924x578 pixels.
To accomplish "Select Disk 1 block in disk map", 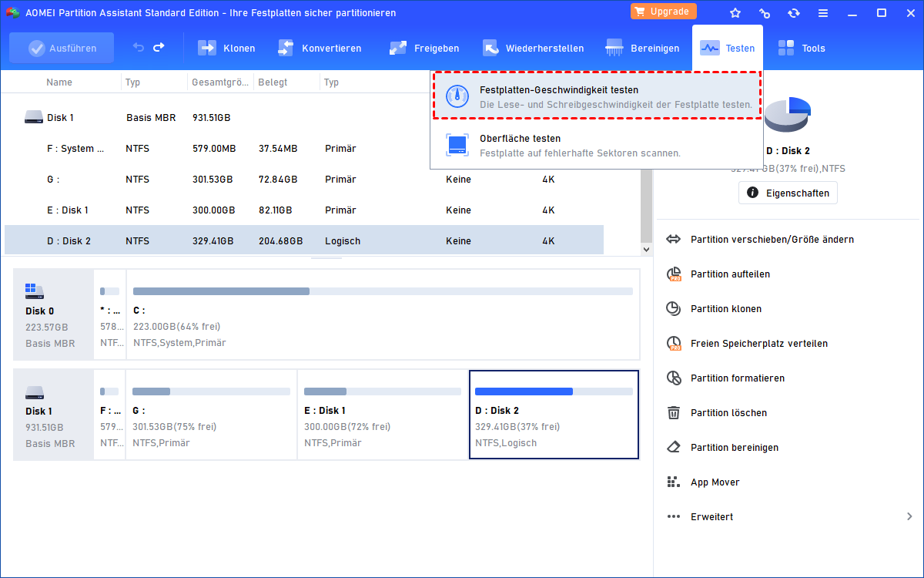I will click(x=53, y=415).
